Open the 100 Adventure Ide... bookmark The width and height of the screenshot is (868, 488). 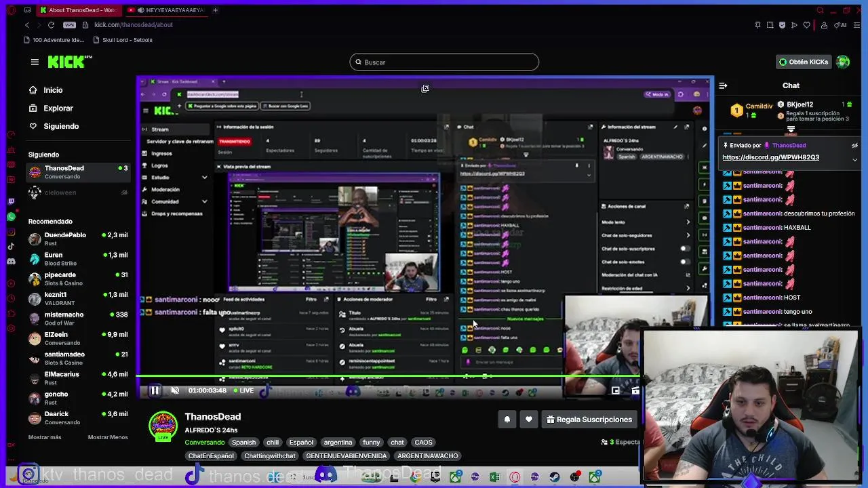point(54,40)
